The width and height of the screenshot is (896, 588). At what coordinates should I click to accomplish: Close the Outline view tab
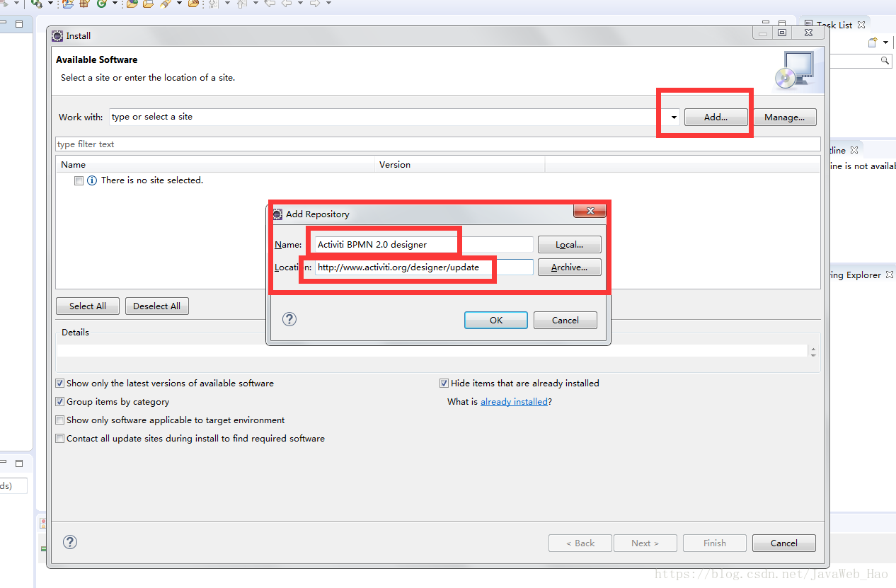click(x=854, y=150)
